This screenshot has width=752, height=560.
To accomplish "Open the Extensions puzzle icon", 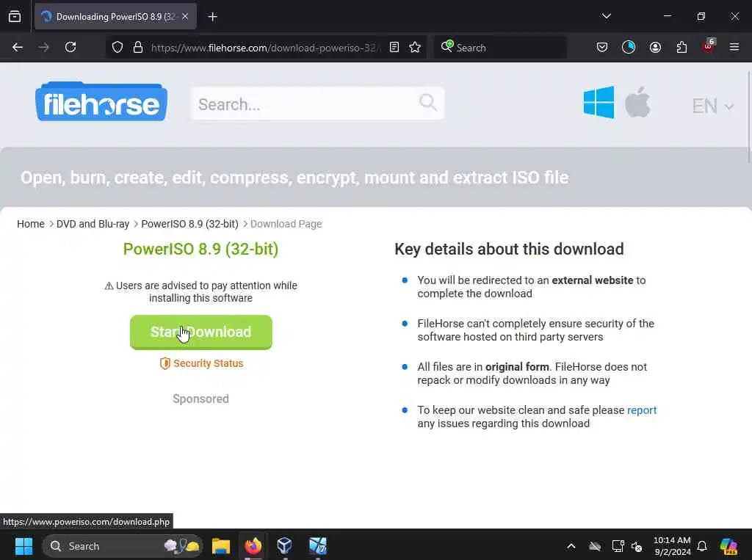I will click(681, 48).
